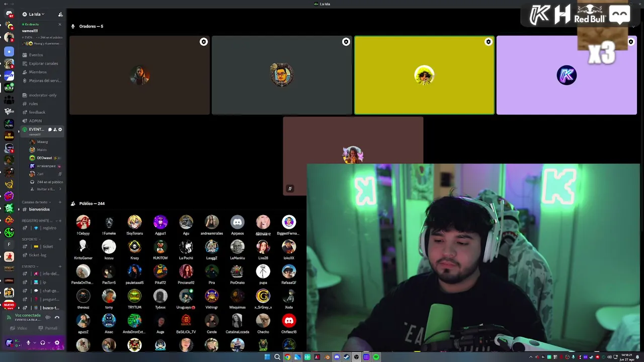Open Windows taskbar search
The width and height of the screenshot is (644, 362).
pos(277,357)
